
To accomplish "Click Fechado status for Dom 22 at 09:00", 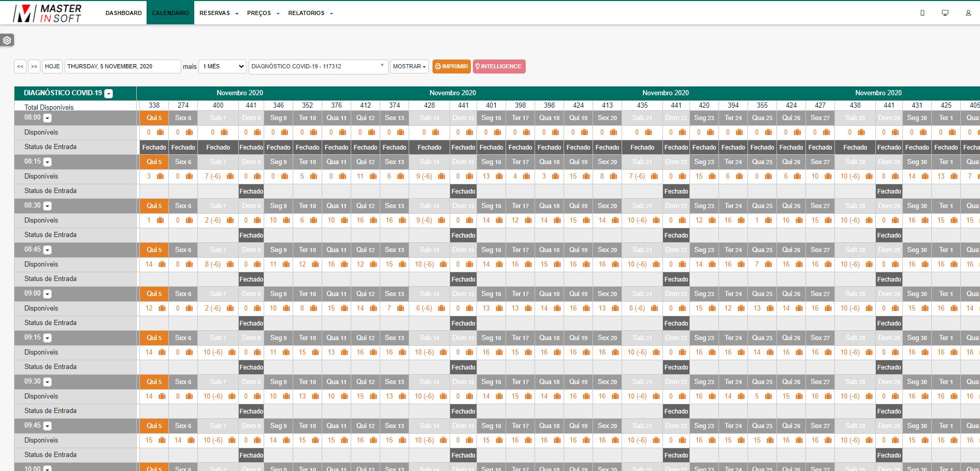I will point(676,323).
